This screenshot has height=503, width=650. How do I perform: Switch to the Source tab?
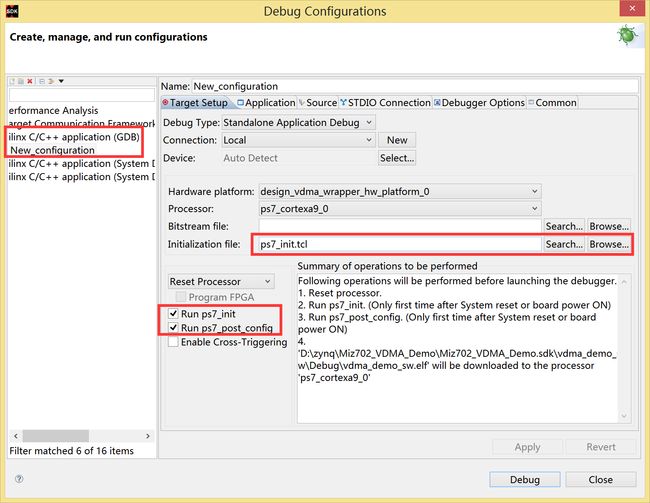[318, 102]
